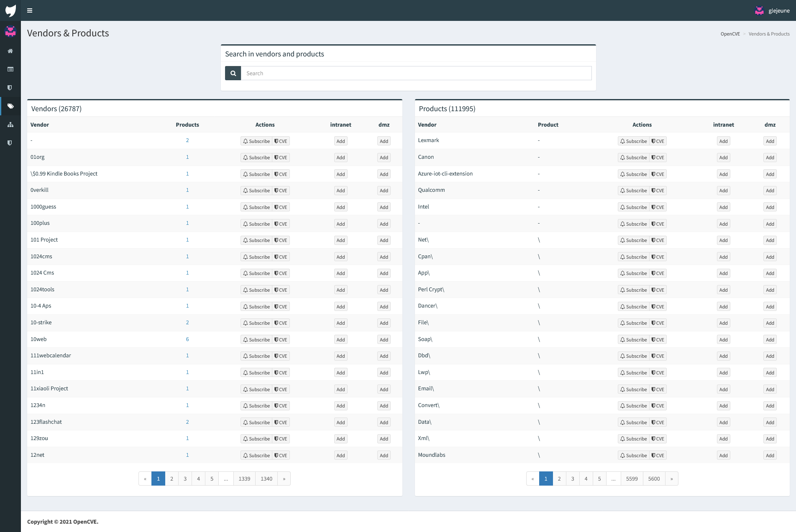Open products count link for 123flashchat
The height and width of the screenshot is (532, 796).
click(187, 422)
